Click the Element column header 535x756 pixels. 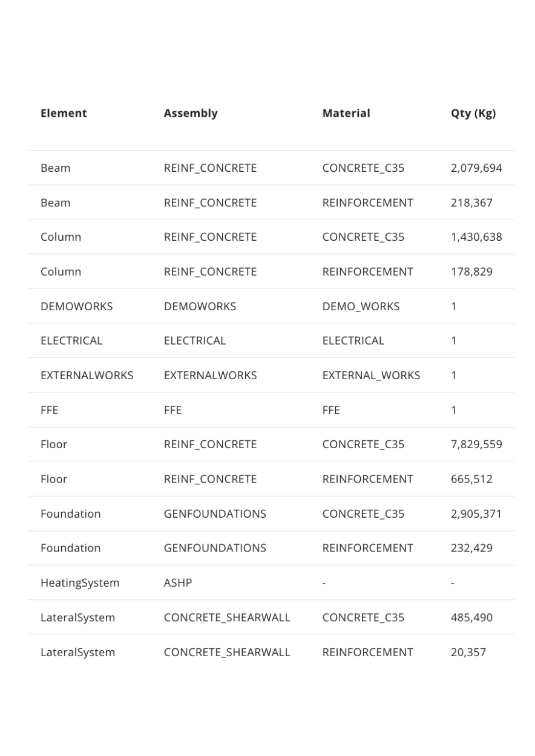pos(64,113)
